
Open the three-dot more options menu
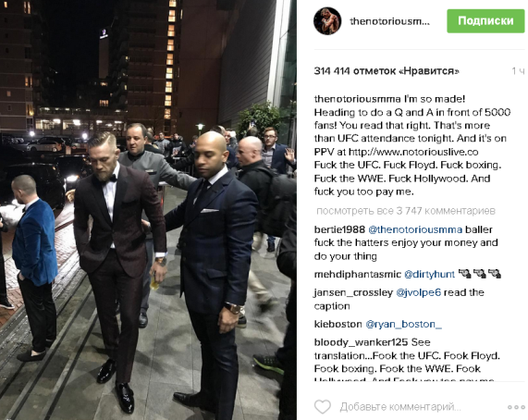tap(516, 407)
